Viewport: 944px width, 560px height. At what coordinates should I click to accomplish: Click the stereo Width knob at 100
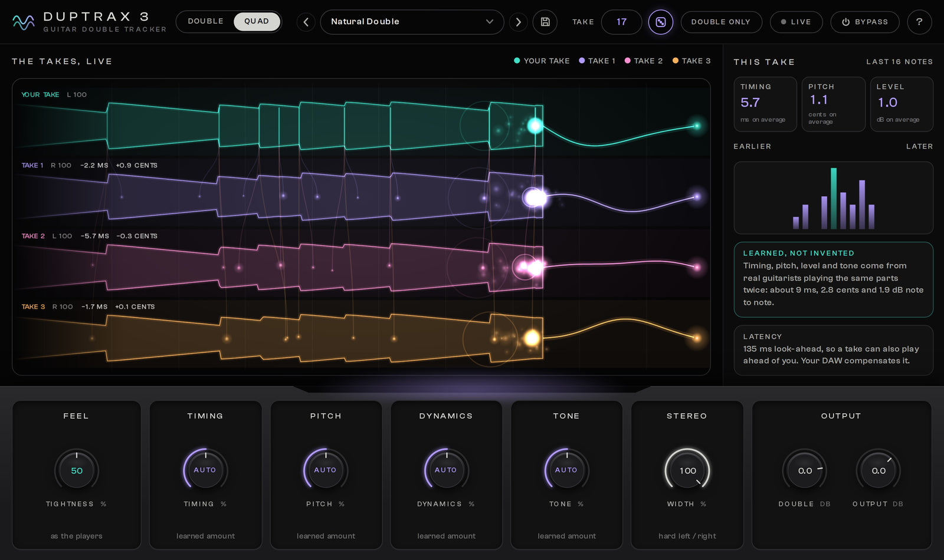[x=687, y=470]
